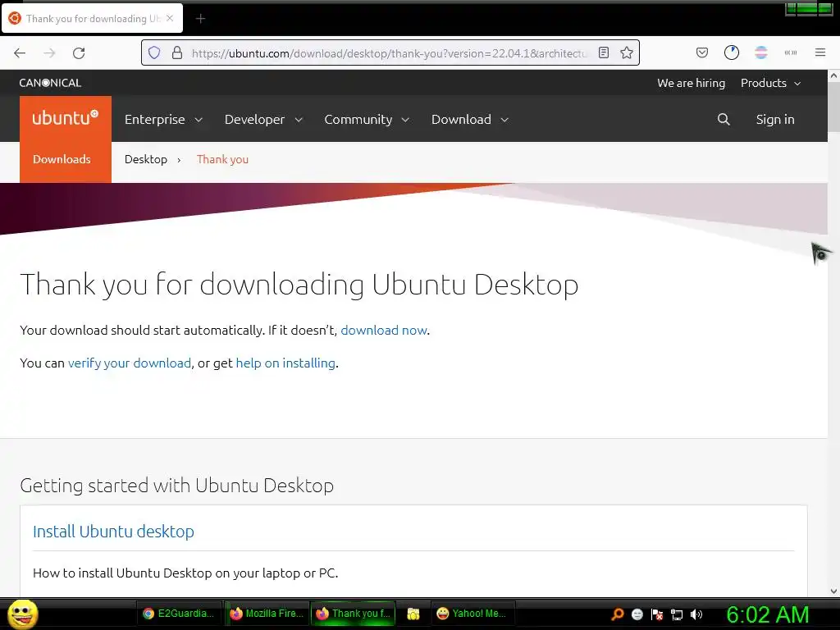Click the page scrollbar down arrow
Viewport: 840px width, 630px height.
coord(833,591)
